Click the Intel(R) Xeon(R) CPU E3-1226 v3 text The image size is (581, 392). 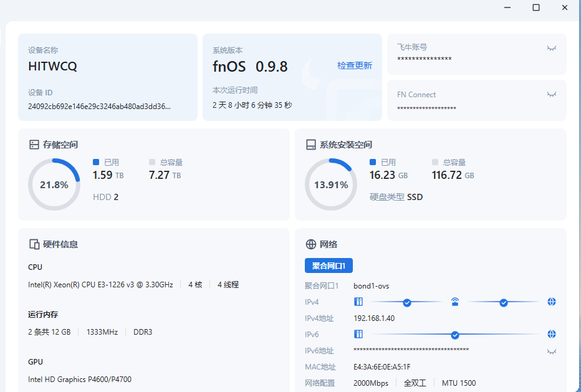pyautogui.click(x=100, y=285)
